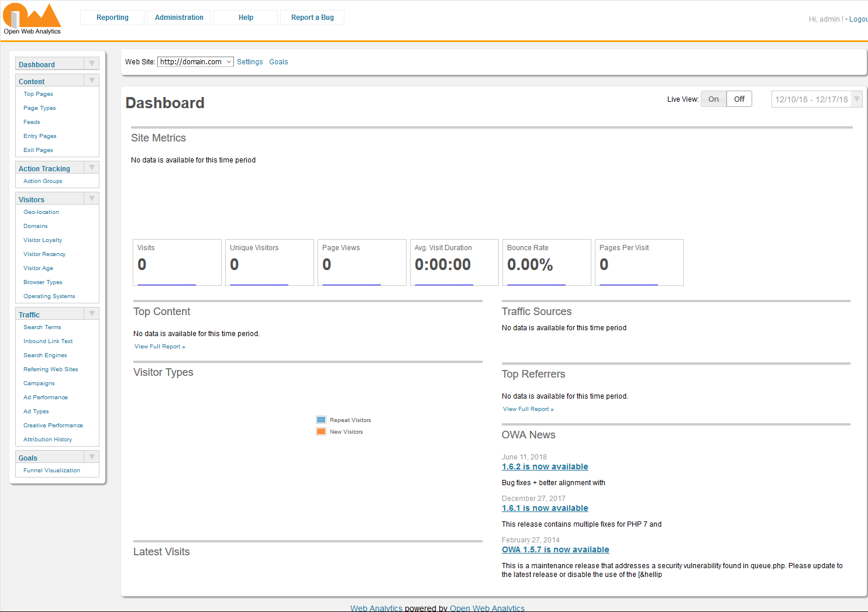This screenshot has height=612, width=868.
Task: Toggle the Action Tracking section arrow
Action: 91,167
